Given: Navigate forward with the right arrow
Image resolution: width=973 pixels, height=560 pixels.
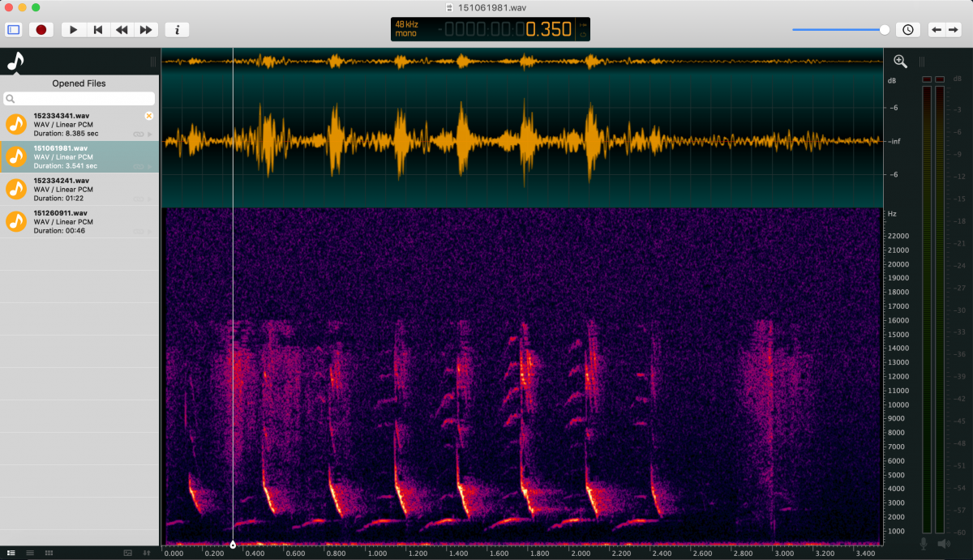Looking at the screenshot, I should [x=954, y=30].
